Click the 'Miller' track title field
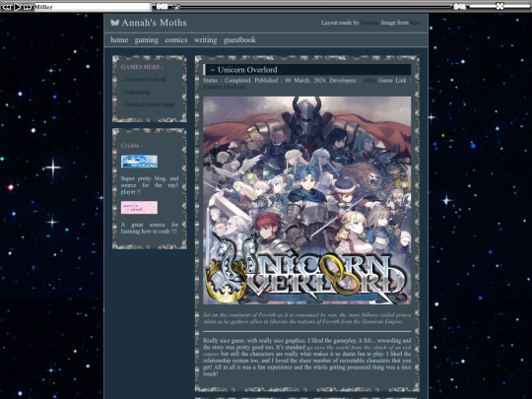This screenshot has height=399, width=532. pyautogui.click(x=93, y=7)
